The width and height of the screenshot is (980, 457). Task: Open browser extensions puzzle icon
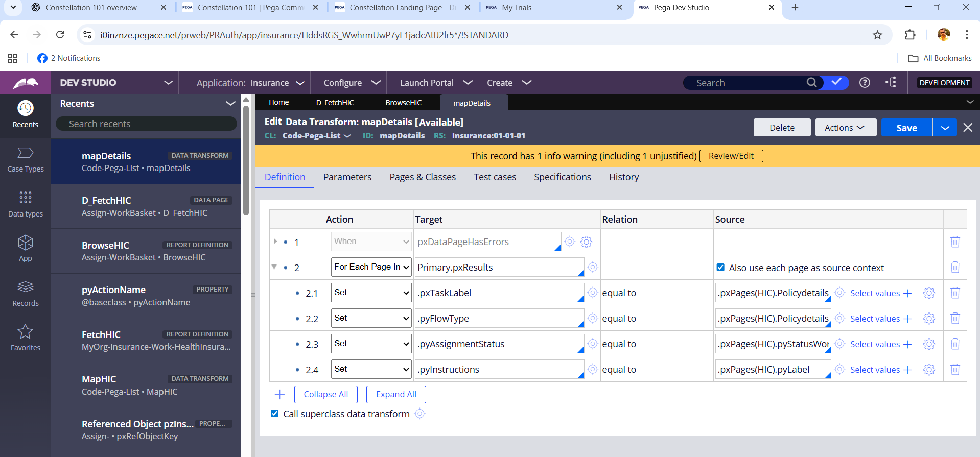pyautogui.click(x=910, y=35)
